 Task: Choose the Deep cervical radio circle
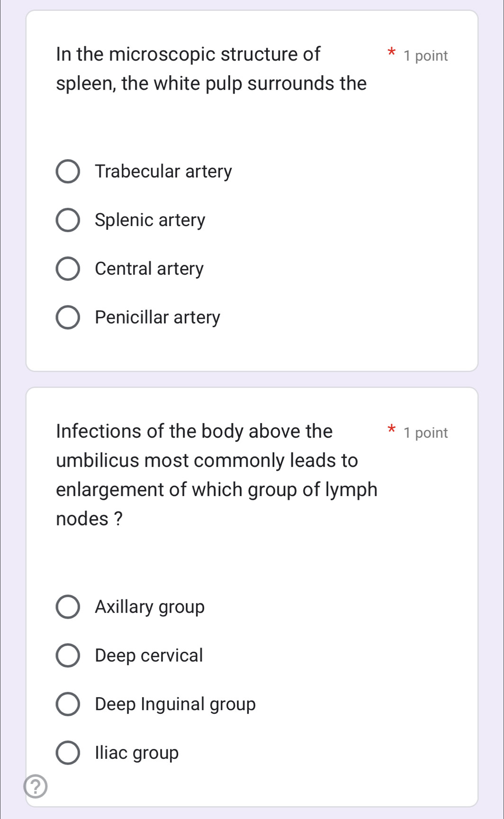click(x=68, y=656)
